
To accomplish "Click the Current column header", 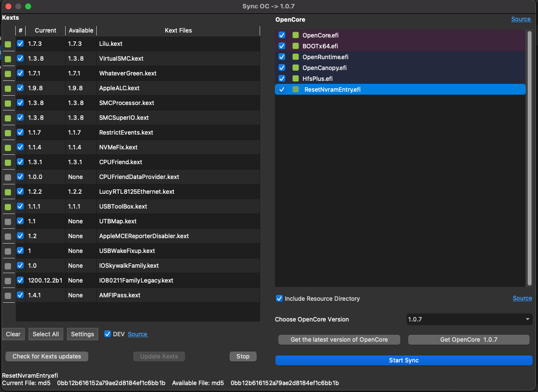I will [x=45, y=31].
